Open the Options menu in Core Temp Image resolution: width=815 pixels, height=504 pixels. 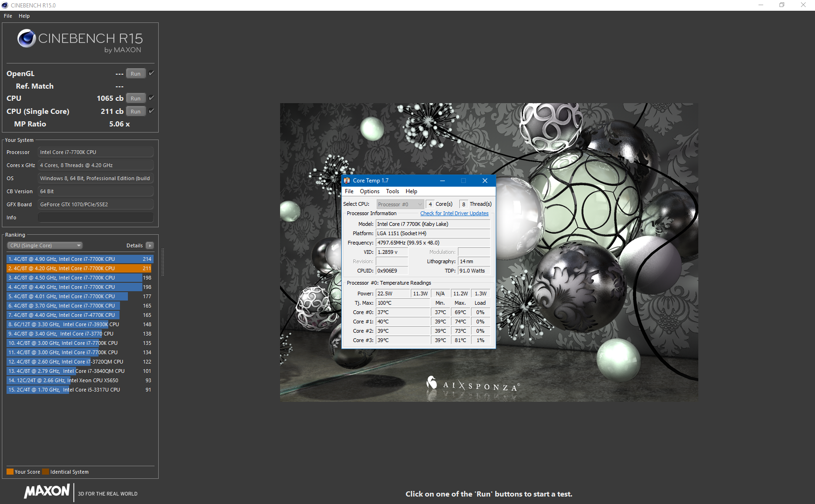click(x=370, y=191)
